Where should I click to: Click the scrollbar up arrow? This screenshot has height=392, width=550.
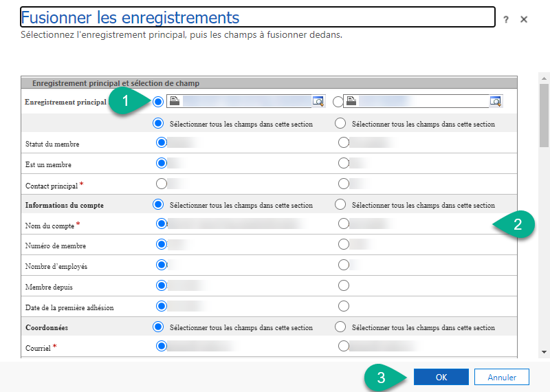tap(544, 78)
